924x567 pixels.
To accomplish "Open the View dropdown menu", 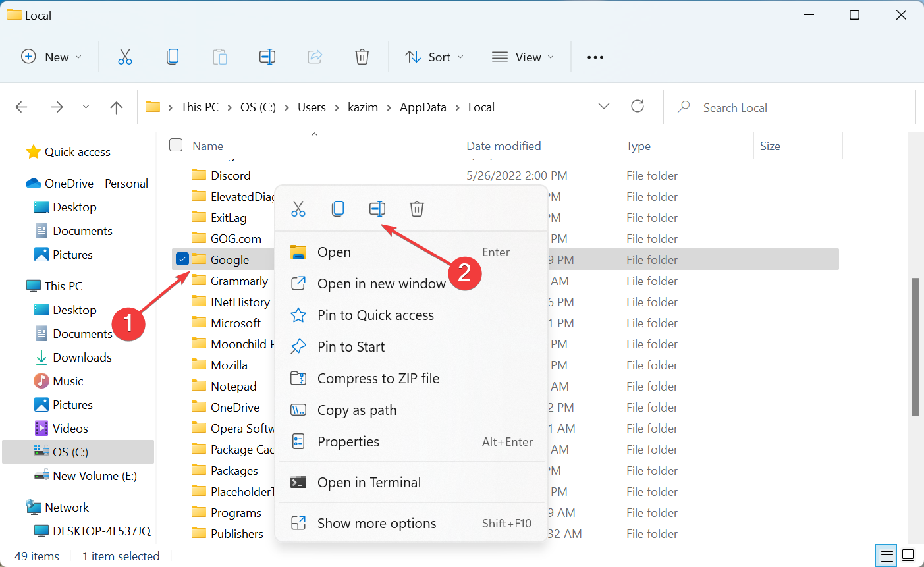I will (x=523, y=57).
